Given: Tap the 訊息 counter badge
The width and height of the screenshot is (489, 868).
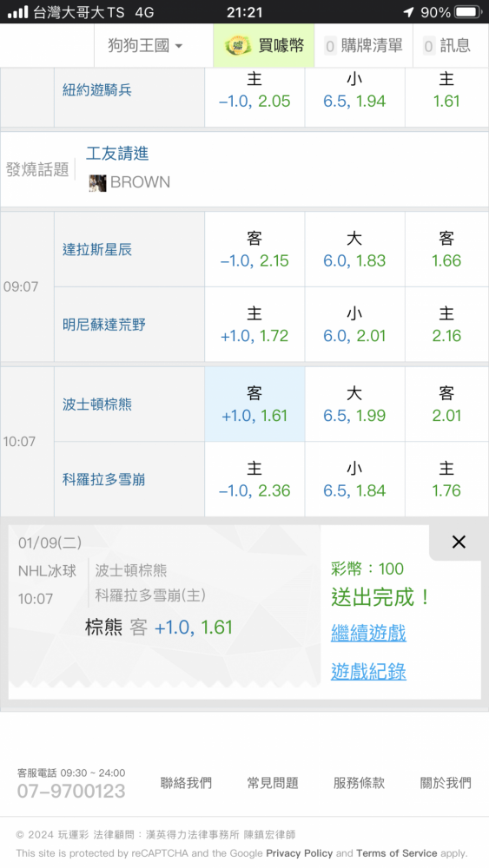Looking at the screenshot, I should coord(429,46).
